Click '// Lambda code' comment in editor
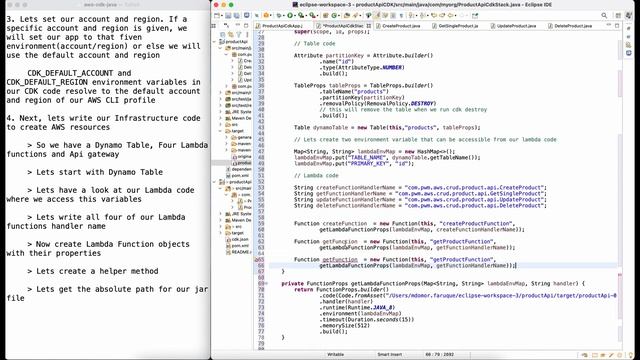640x360 pixels. point(316,176)
